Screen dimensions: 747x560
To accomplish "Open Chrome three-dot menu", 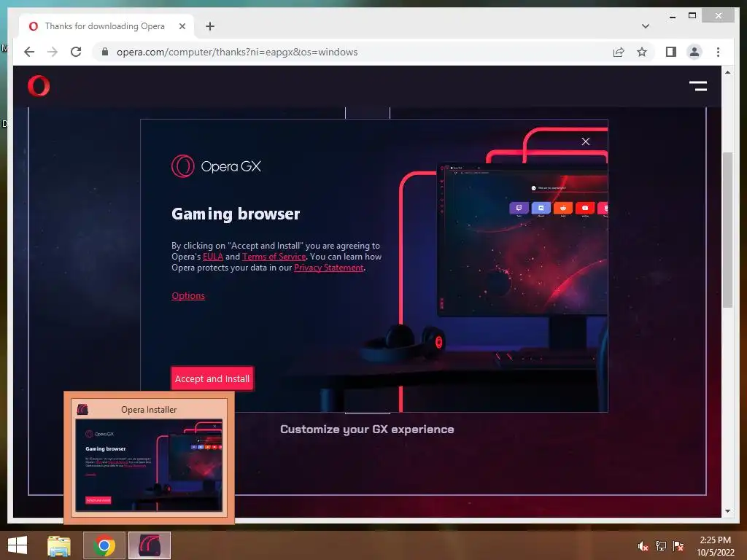I will [x=718, y=52].
